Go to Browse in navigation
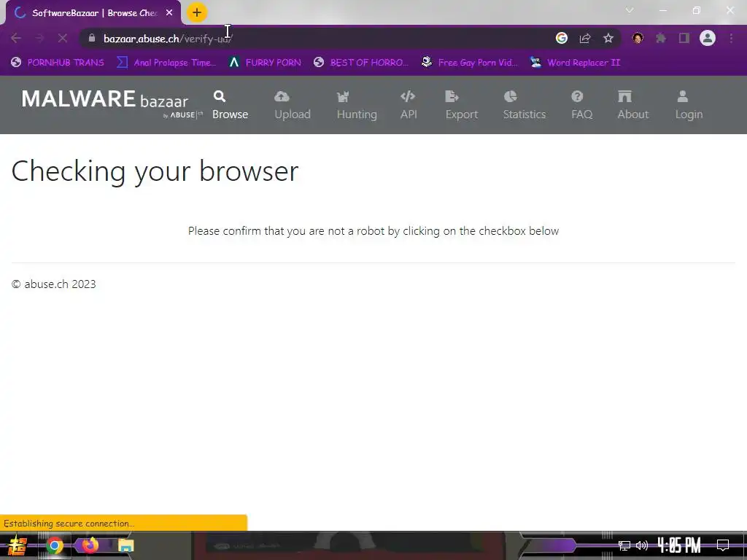This screenshot has width=747, height=560. pos(230,114)
